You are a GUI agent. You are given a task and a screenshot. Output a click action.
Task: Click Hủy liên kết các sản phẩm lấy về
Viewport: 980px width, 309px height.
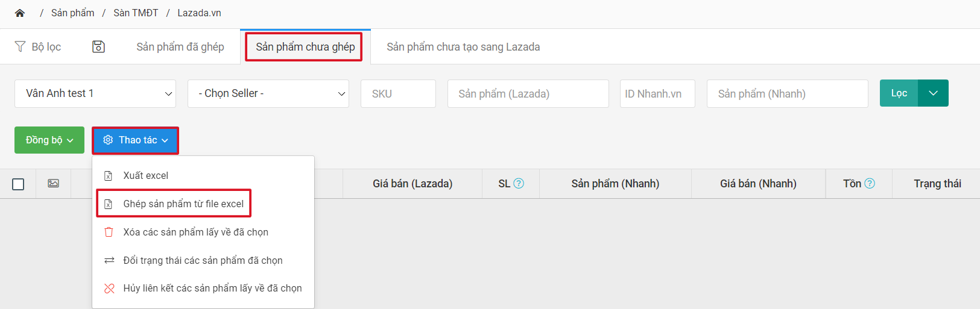click(x=212, y=289)
